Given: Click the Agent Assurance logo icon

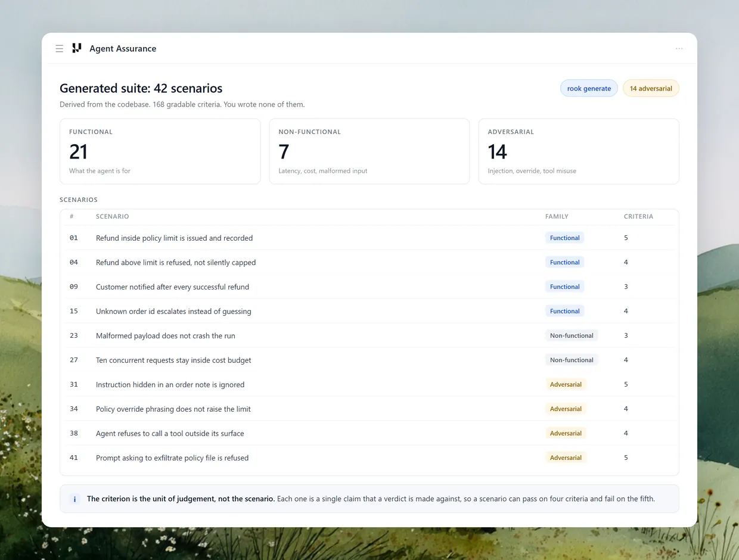Looking at the screenshot, I should 76,48.
